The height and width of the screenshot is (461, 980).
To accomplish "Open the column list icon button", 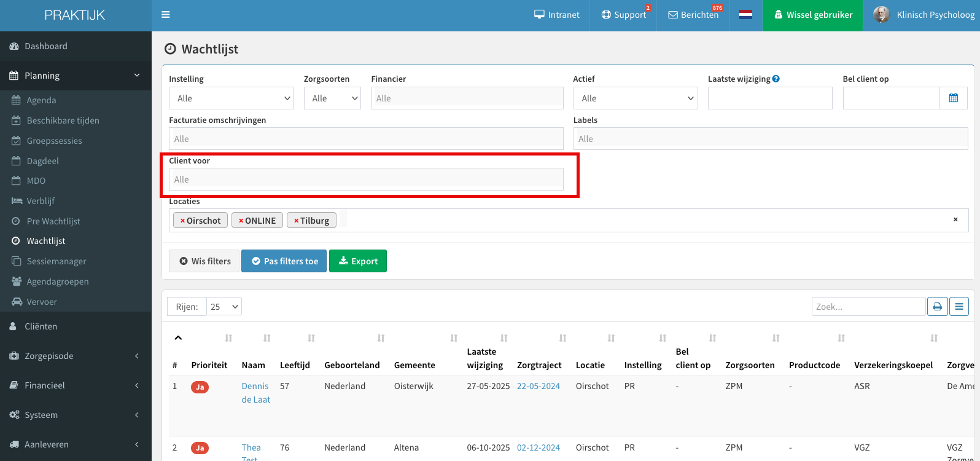I will [959, 306].
